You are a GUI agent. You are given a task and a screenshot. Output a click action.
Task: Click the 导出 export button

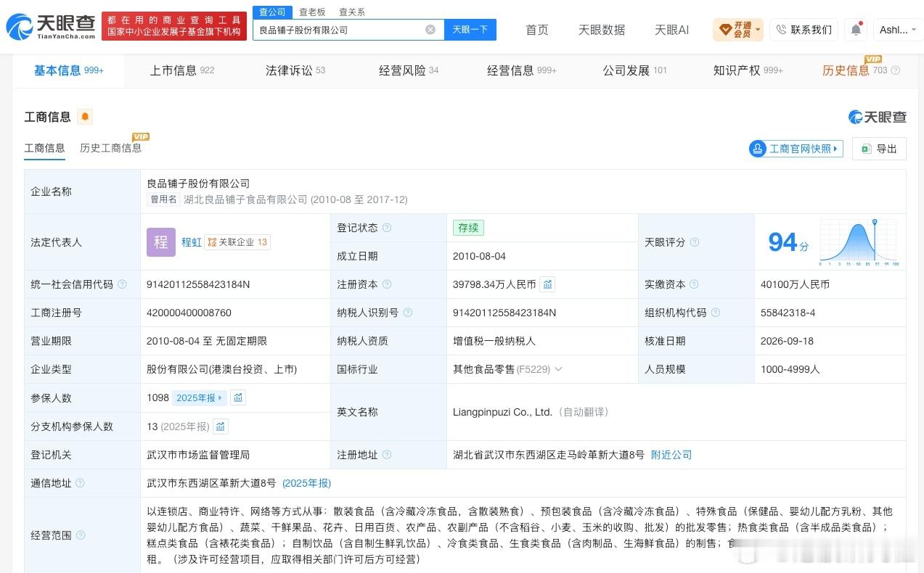click(879, 149)
